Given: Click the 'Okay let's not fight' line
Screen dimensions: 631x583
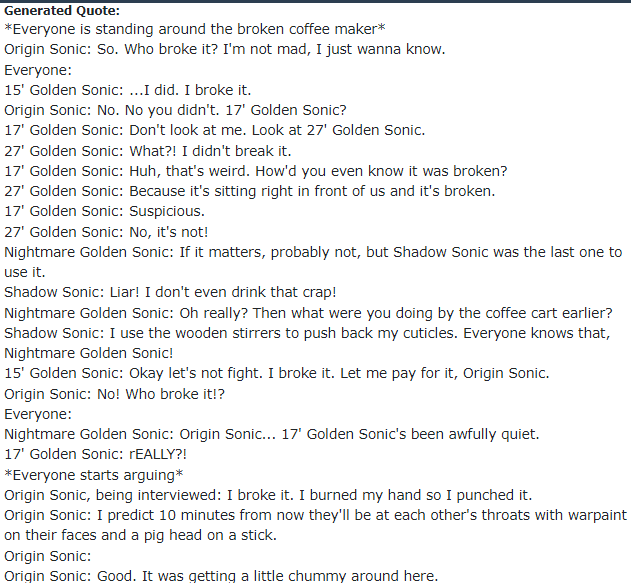Looking at the screenshot, I should 276,374.
